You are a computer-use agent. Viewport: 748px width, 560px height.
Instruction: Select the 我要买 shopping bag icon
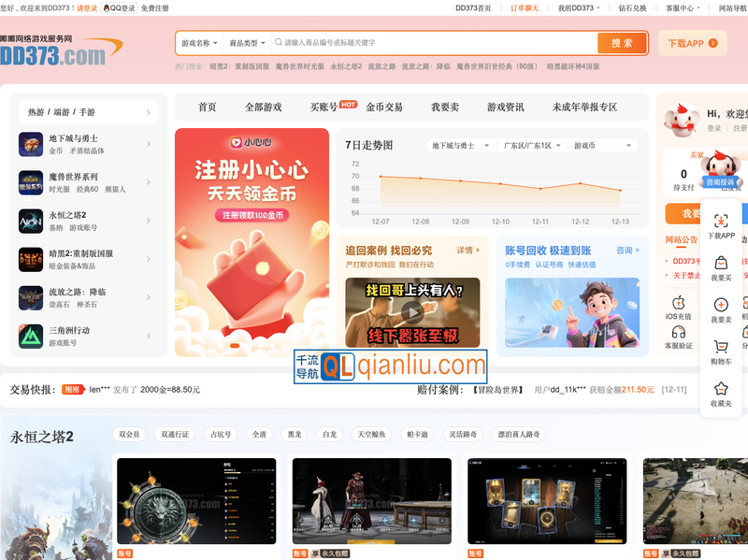click(x=721, y=265)
